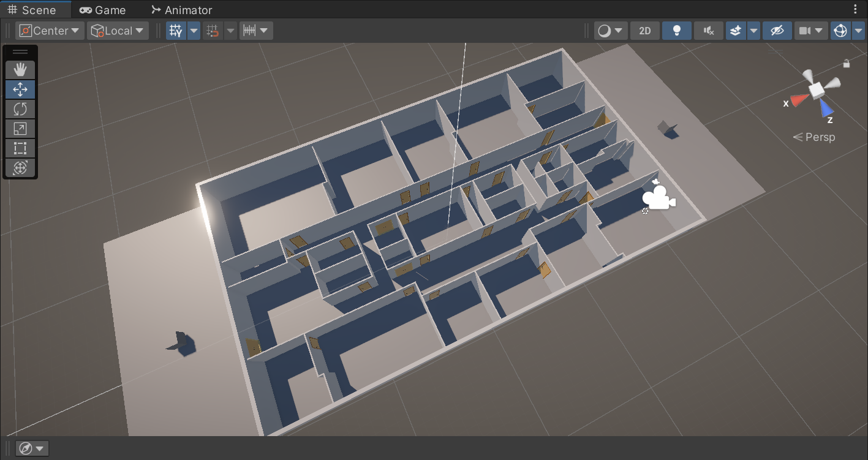This screenshot has width=868, height=460.
Task: Open the Local handle rotation dropdown
Action: click(118, 31)
